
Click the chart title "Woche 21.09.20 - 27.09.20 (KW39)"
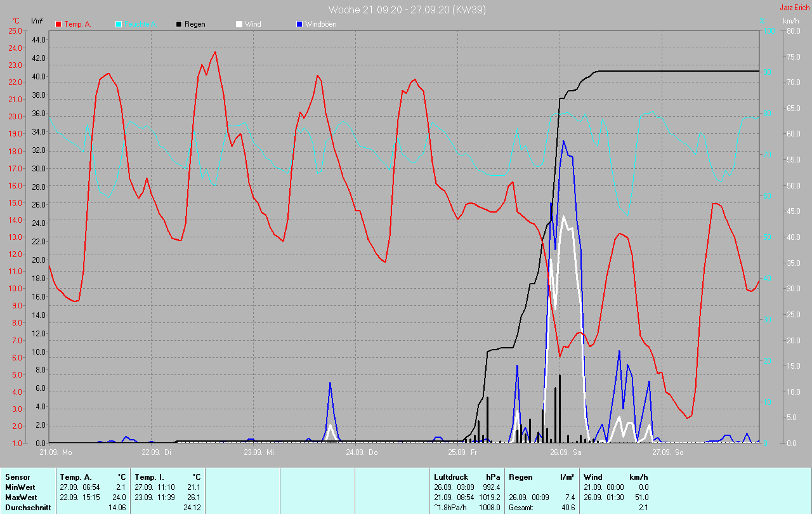pos(407,10)
